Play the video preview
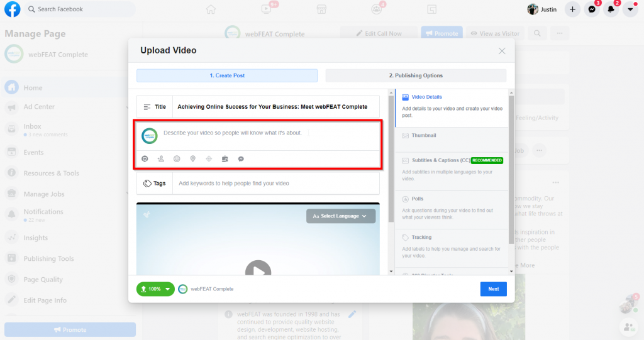Screen dimensions: 644x340 (258, 270)
